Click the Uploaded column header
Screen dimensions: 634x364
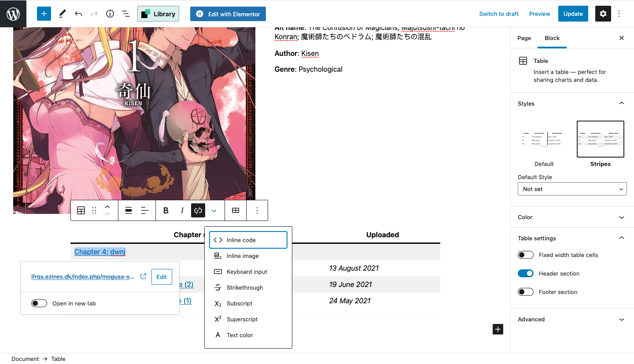[383, 235]
